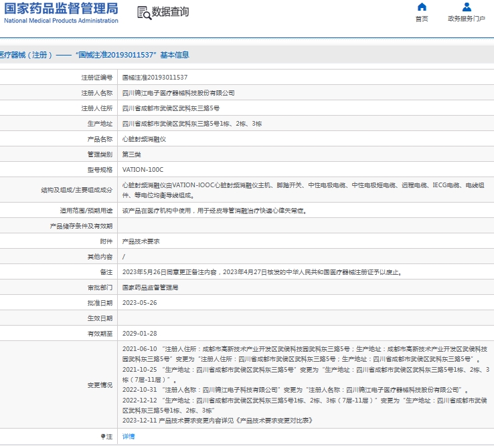
Task: Click the change entry dated 2023-12-11
Action: tap(218, 421)
